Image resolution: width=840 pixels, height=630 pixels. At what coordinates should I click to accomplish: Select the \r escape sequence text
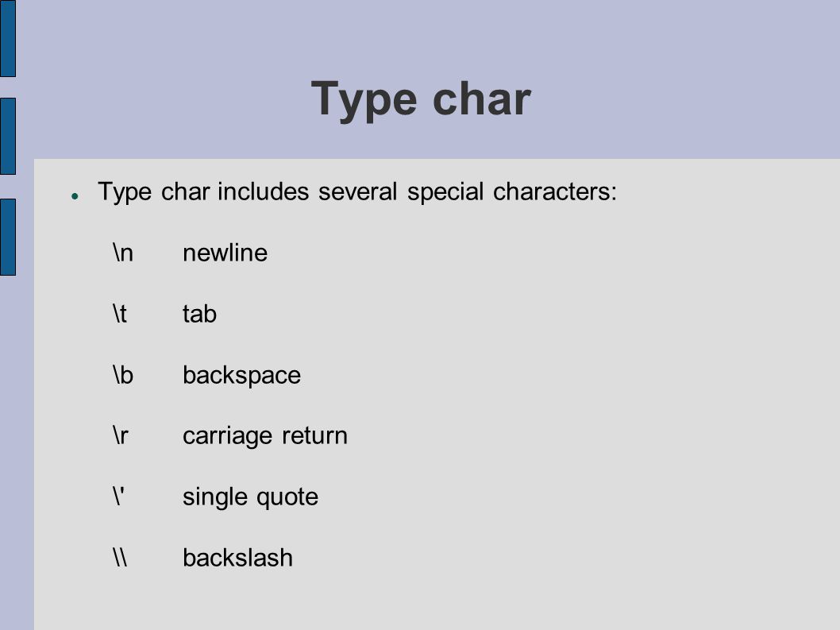121,435
